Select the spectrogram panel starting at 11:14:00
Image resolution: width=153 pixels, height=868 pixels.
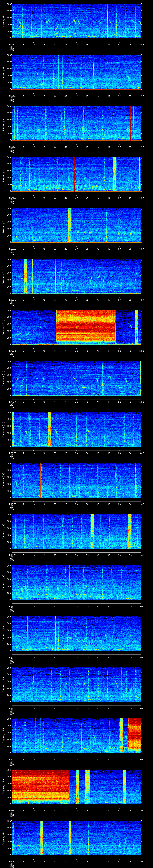point(76,685)
